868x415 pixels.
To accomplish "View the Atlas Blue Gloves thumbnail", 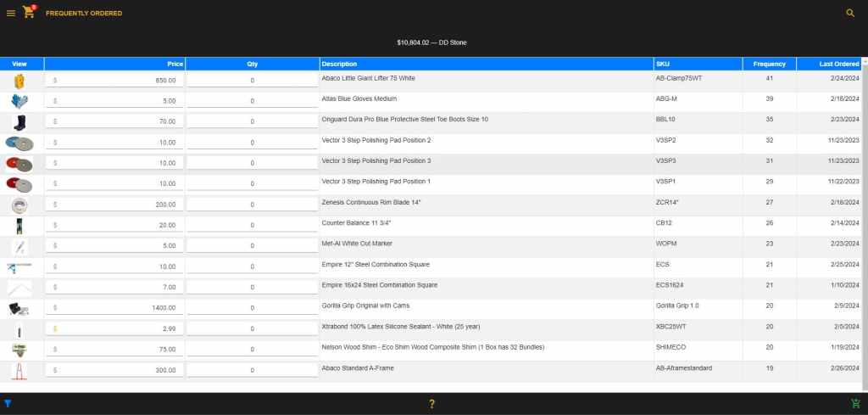I will tap(20, 101).
